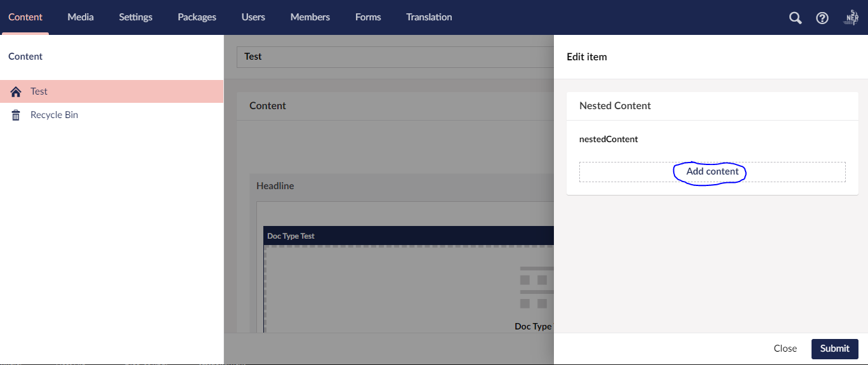The image size is (868, 365).
Task: Click the user avatar in the top right
Action: 851,18
